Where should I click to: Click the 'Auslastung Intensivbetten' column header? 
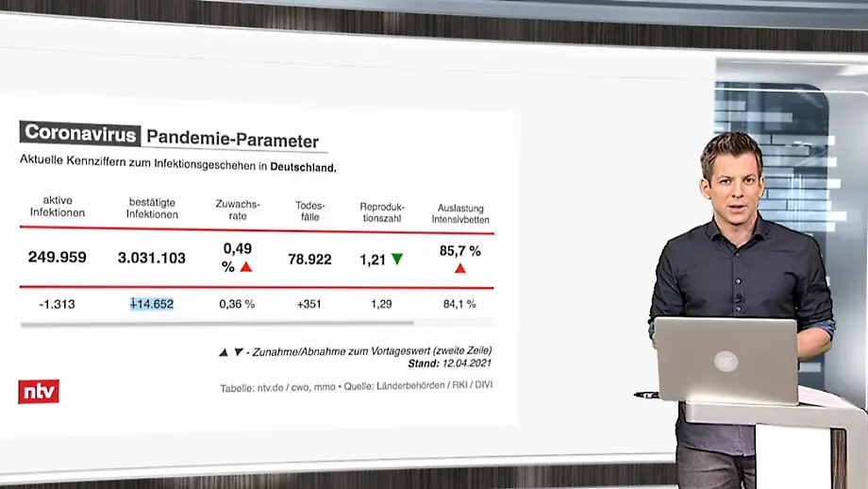[460, 213]
